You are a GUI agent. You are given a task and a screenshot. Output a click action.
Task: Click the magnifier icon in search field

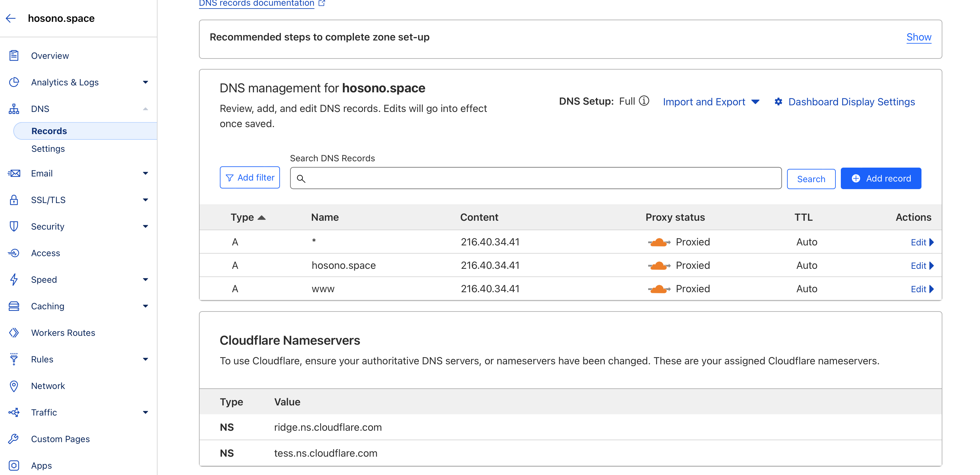(301, 178)
